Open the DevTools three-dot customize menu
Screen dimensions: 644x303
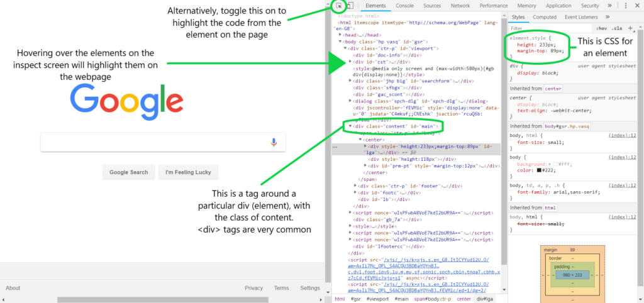(x=626, y=6)
